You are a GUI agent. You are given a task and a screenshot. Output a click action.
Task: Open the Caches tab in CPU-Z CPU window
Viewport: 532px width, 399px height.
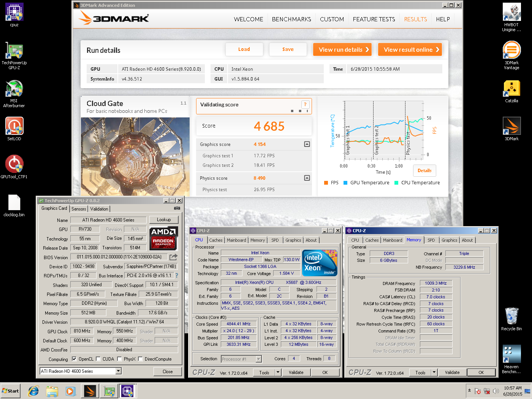pyautogui.click(x=216, y=240)
